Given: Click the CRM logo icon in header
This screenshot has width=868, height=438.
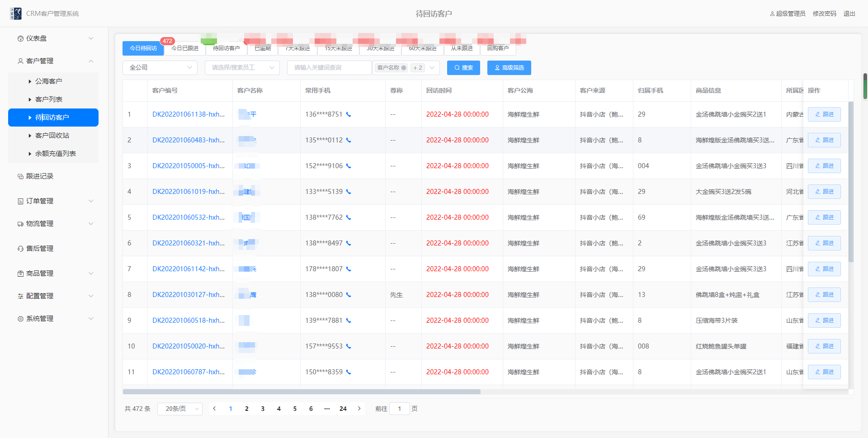Looking at the screenshot, I should [16, 14].
